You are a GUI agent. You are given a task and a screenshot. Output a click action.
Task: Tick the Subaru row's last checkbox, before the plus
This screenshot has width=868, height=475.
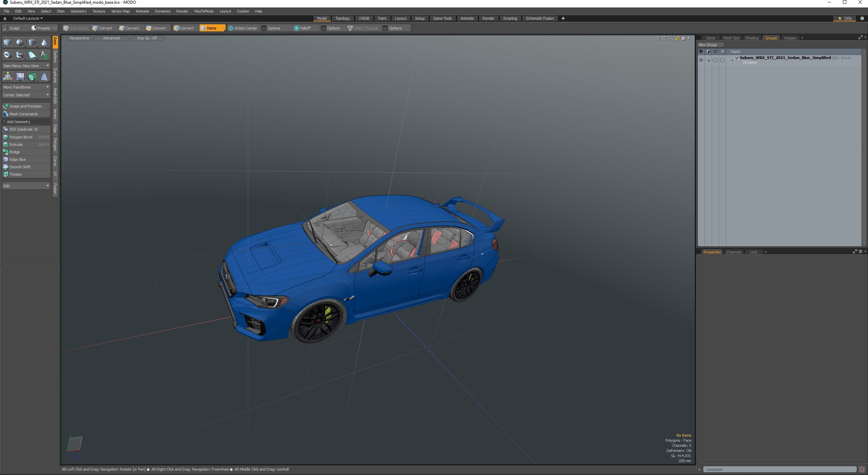[x=723, y=60]
